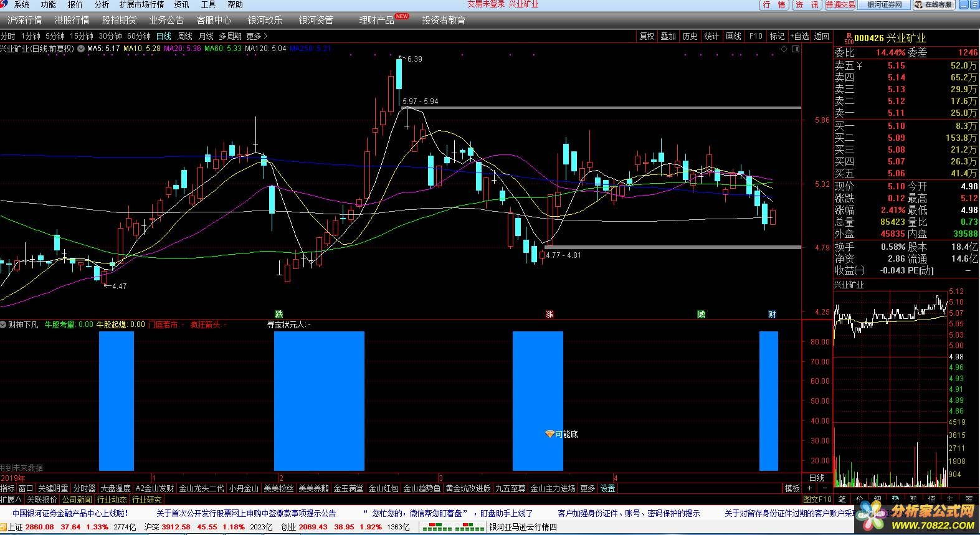
Task: Click the 标记 mark button
Action: point(777,36)
